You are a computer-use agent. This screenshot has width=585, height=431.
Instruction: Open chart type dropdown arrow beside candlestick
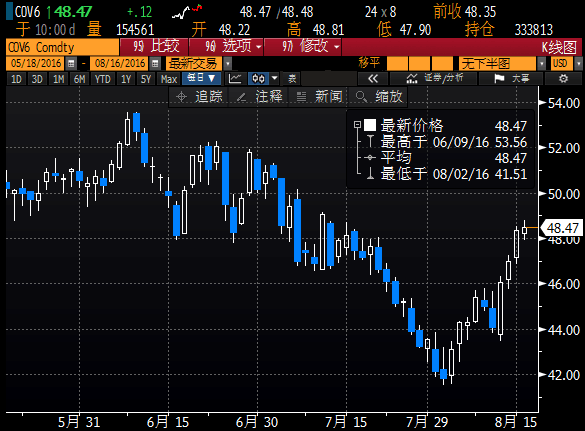tap(274, 79)
